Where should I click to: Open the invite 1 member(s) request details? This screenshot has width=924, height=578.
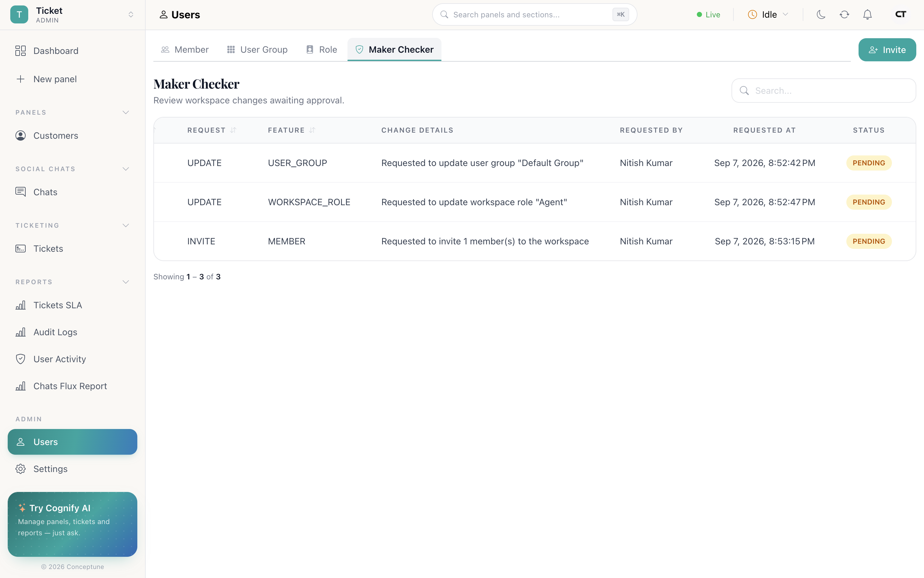point(485,241)
